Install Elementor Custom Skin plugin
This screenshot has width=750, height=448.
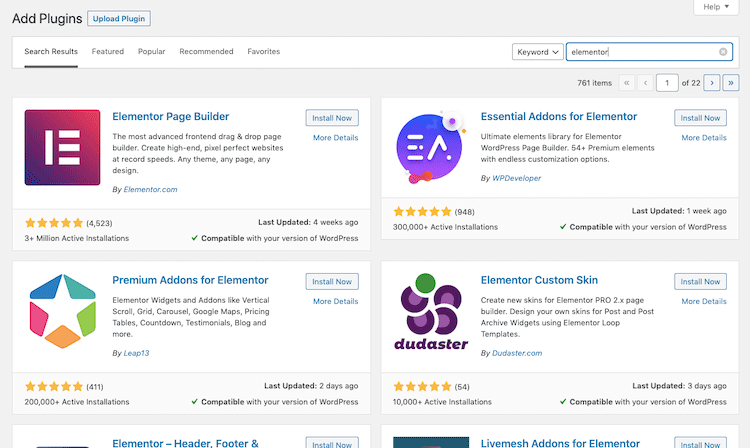point(700,282)
